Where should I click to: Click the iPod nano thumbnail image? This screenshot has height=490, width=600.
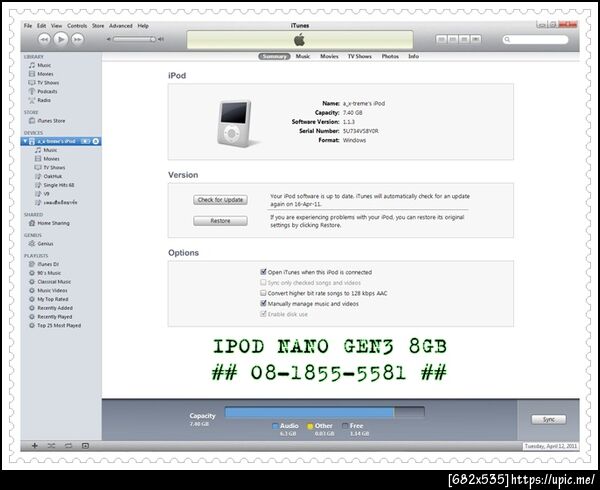tap(235, 124)
